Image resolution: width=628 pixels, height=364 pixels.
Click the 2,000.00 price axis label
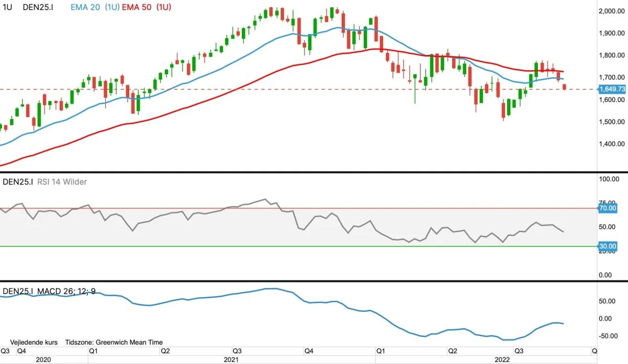click(x=613, y=11)
